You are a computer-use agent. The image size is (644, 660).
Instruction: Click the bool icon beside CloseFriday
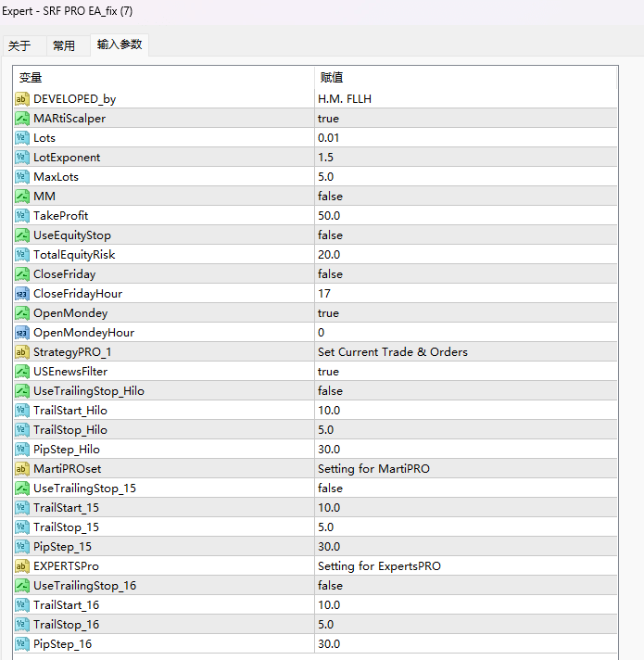tap(22, 274)
